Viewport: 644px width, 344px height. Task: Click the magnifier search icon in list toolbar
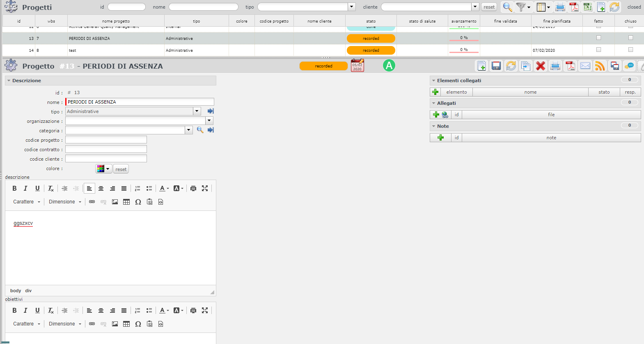[x=507, y=7]
